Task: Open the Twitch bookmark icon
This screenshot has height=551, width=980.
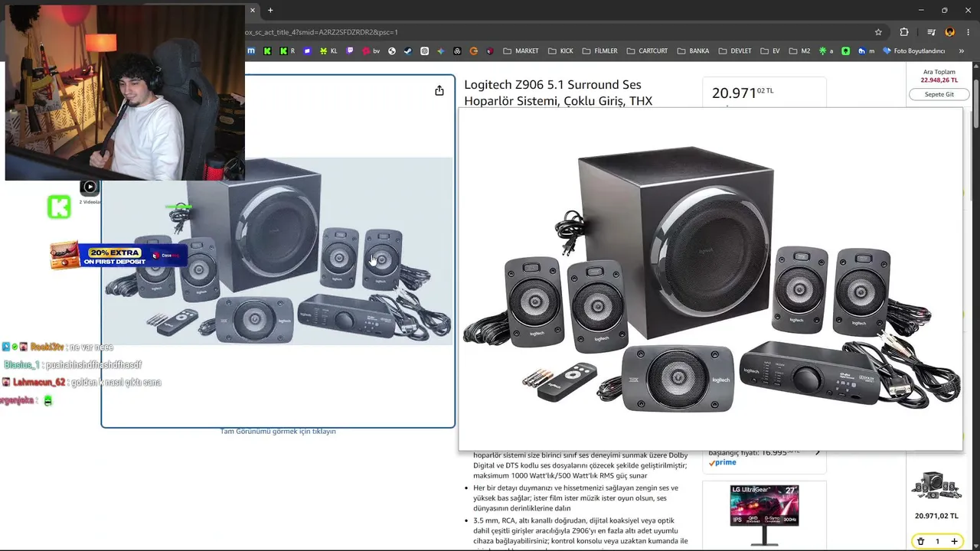Action: tap(350, 51)
